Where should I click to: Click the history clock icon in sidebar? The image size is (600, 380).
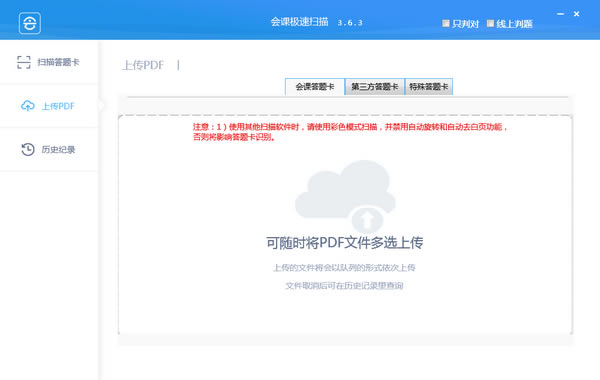28,149
